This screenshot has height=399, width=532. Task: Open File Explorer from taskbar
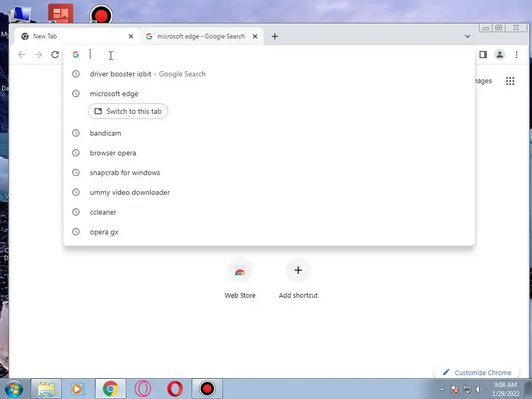click(46, 389)
